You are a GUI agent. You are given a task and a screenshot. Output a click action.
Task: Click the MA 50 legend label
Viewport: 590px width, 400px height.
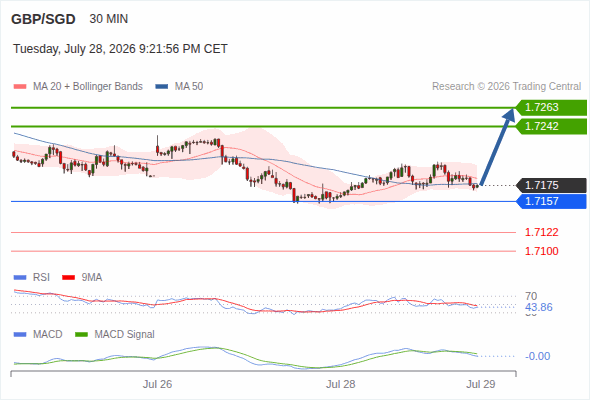click(x=189, y=87)
